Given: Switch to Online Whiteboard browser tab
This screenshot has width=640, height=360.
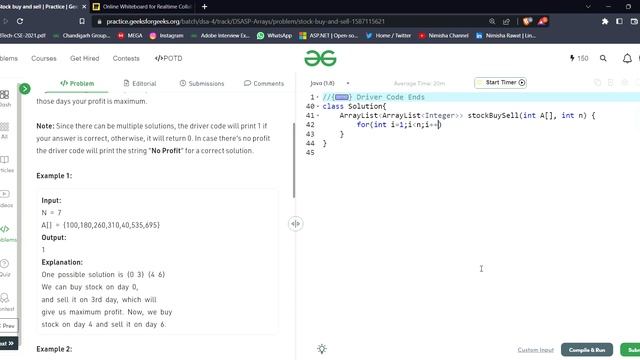Looking at the screenshot, I should [142, 7].
